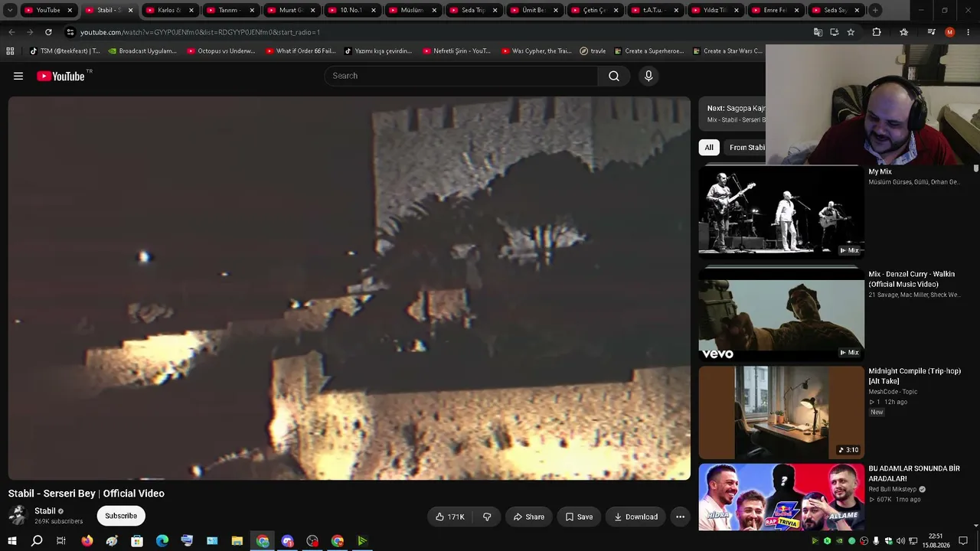Open the Stabil channel name link

[45, 511]
